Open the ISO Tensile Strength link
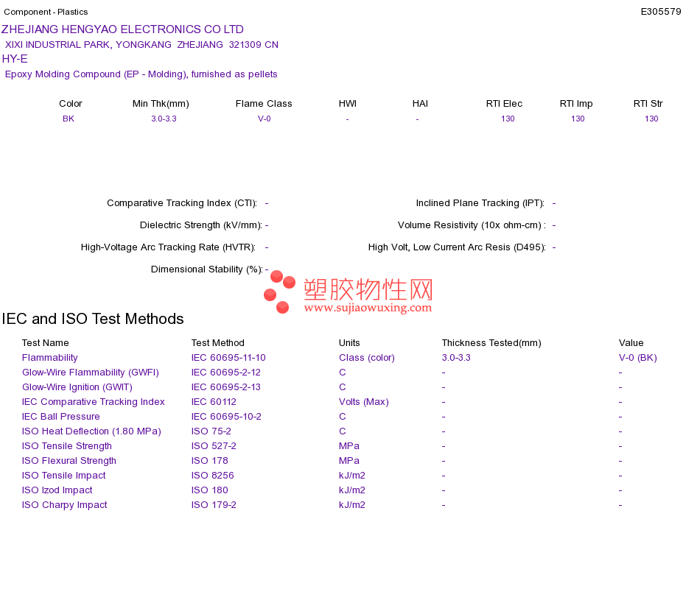Image resolution: width=700 pixels, height=589 pixels. 66,446
